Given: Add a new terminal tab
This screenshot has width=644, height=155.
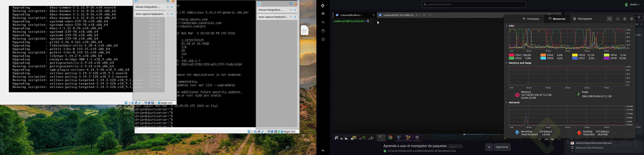Looking at the screenshot, I should 424,15.
